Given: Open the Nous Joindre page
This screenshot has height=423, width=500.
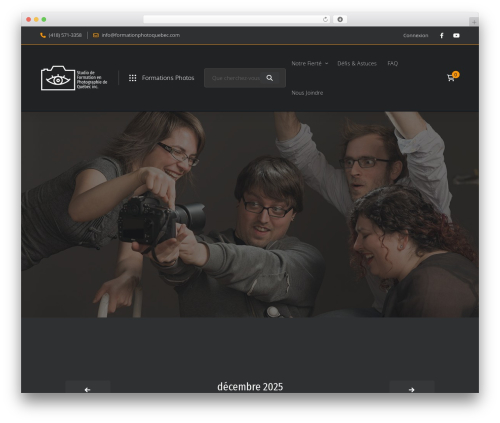Looking at the screenshot, I should [x=307, y=93].
